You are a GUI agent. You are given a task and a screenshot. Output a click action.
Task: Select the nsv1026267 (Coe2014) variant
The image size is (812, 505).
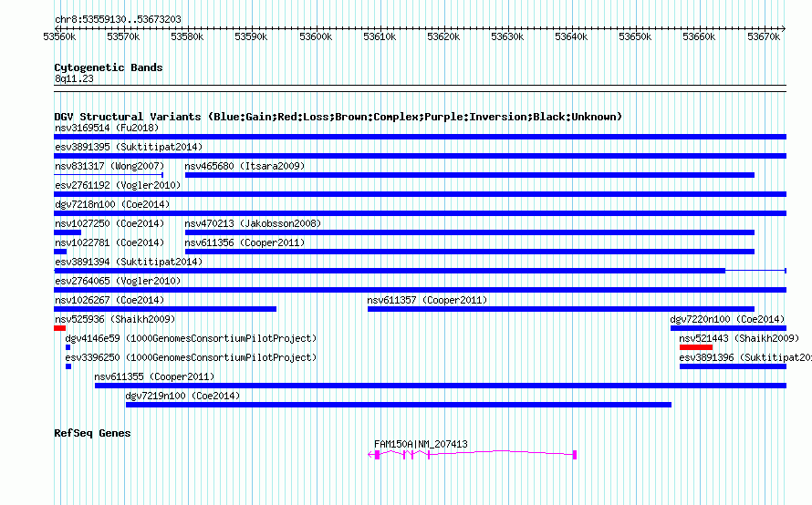point(109,300)
